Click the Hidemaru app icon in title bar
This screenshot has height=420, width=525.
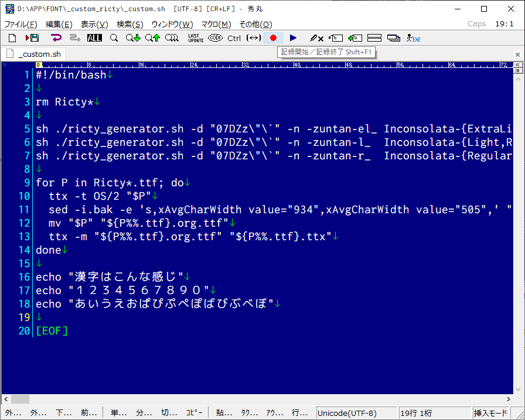[x=10, y=9]
